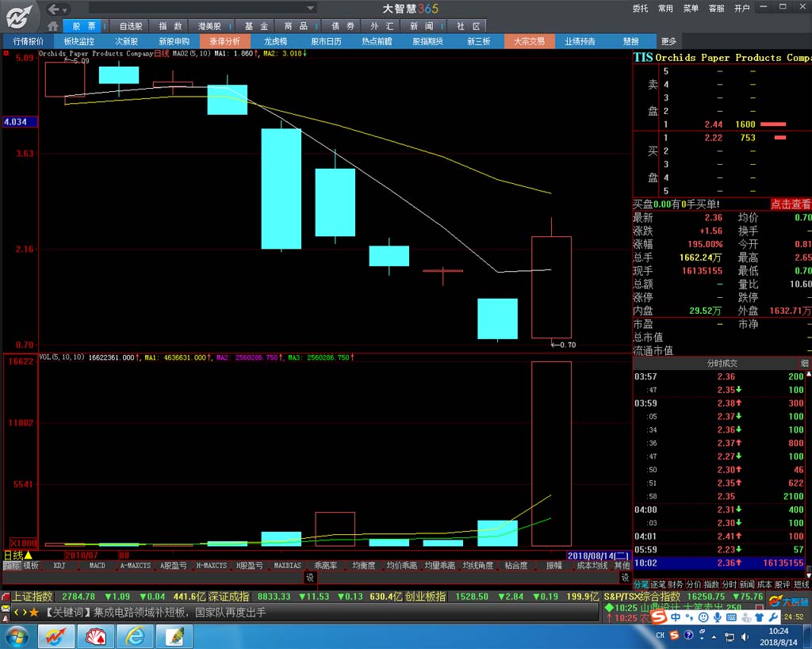The height and width of the screenshot is (649, 812).
Task: Select the 外汇 main tab
Action: [x=382, y=26]
